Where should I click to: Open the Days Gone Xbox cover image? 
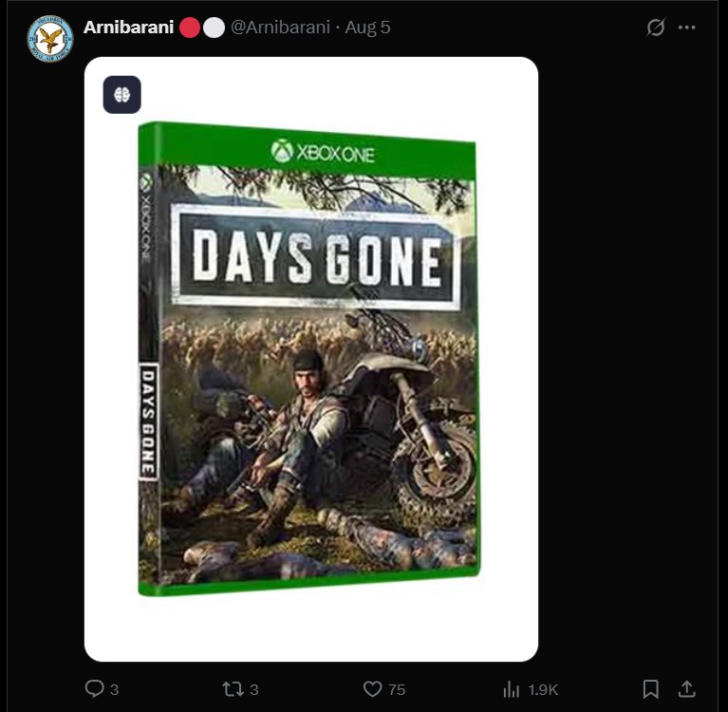click(311, 359)
